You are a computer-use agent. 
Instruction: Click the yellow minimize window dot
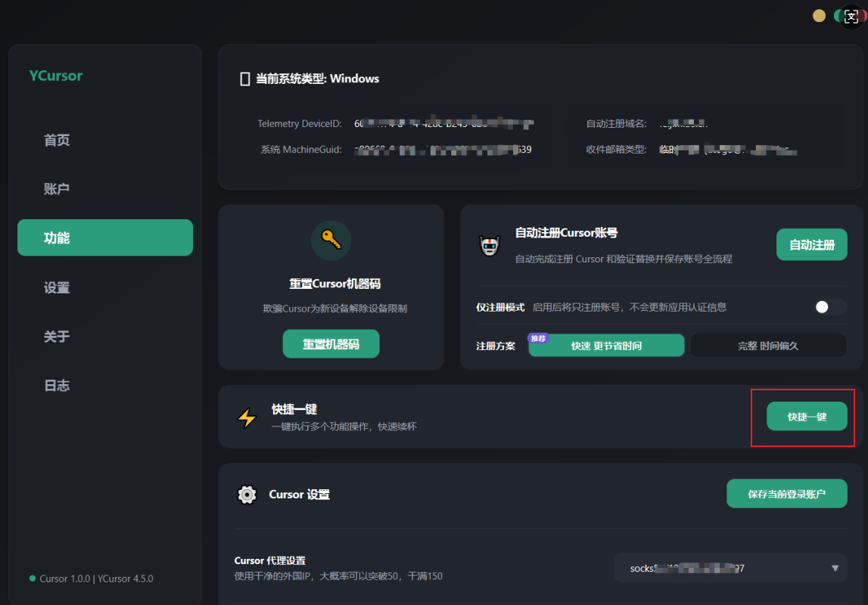pos(819,16)
